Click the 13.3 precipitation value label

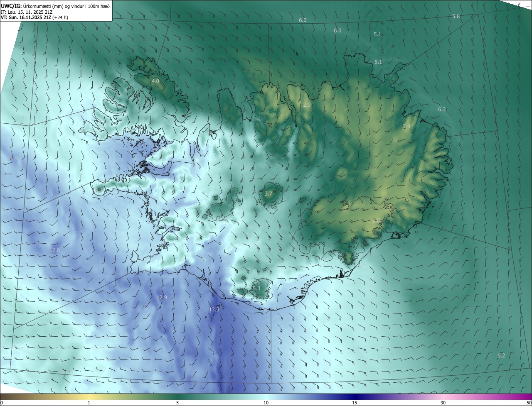coord(214,309)
